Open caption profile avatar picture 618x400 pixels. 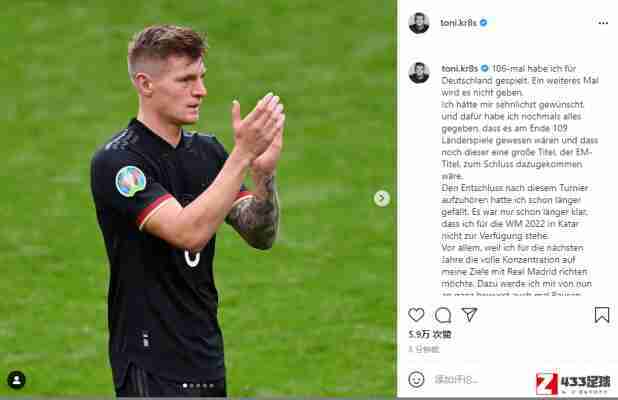pyautogui.click(x=419, y=73)
